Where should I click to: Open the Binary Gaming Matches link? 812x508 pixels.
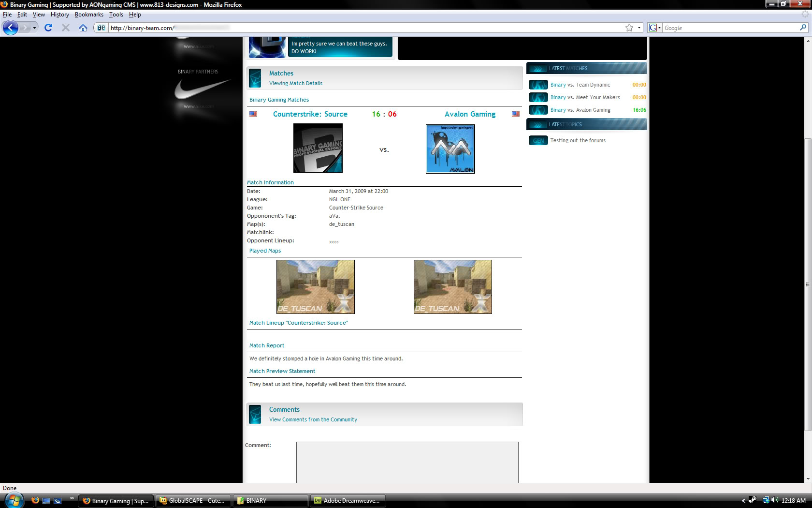click(x=279, y=100)
